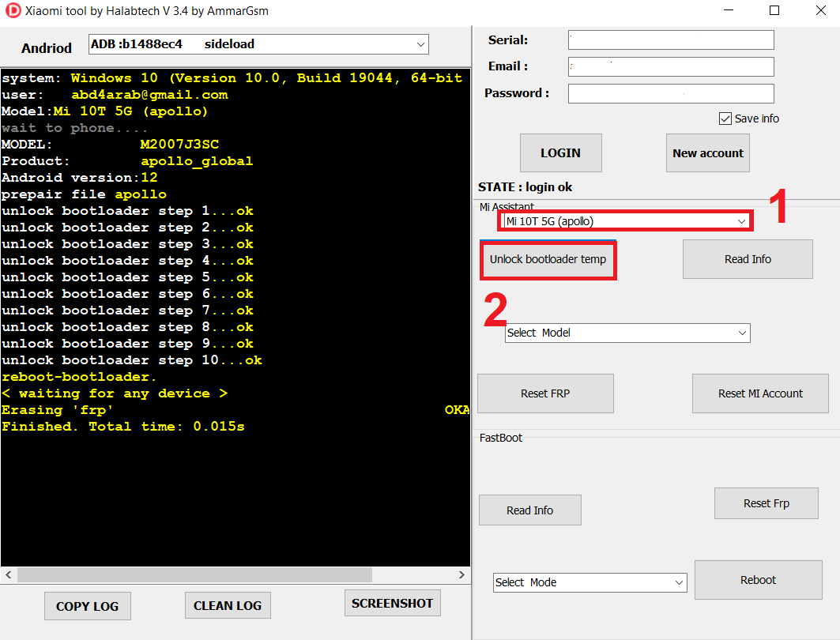Click Unlock bootloader temp button

point(548,259)
